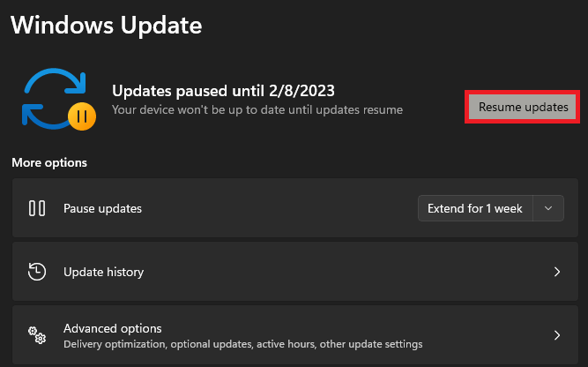Screen dimensions: 588x367
Task: Click the Delivery optimization description text
Action: (242, 343)
